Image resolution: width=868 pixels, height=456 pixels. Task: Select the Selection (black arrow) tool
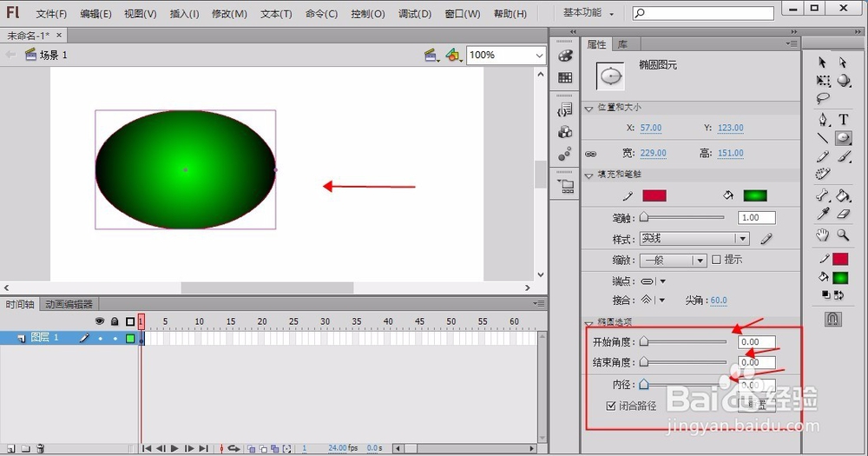(822, 63)
